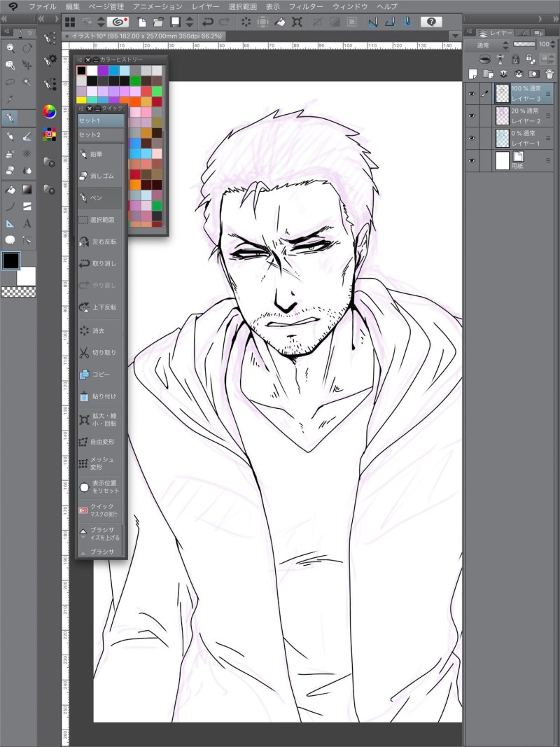Open the Color Set palette
This screenshot has width=560, height=747.
click(x=49, y=134)
